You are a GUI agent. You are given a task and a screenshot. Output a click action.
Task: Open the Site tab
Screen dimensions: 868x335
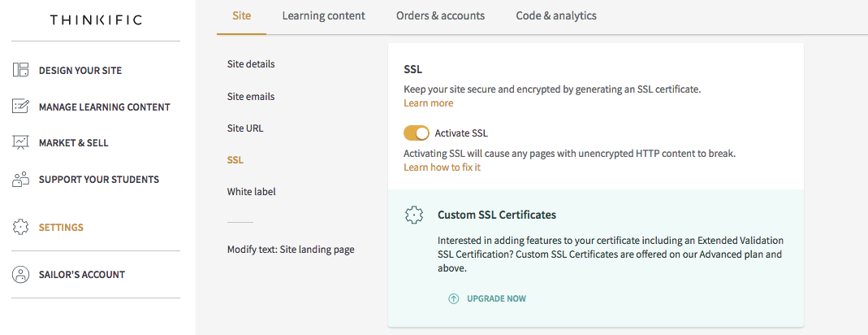[x=241, y=15]
